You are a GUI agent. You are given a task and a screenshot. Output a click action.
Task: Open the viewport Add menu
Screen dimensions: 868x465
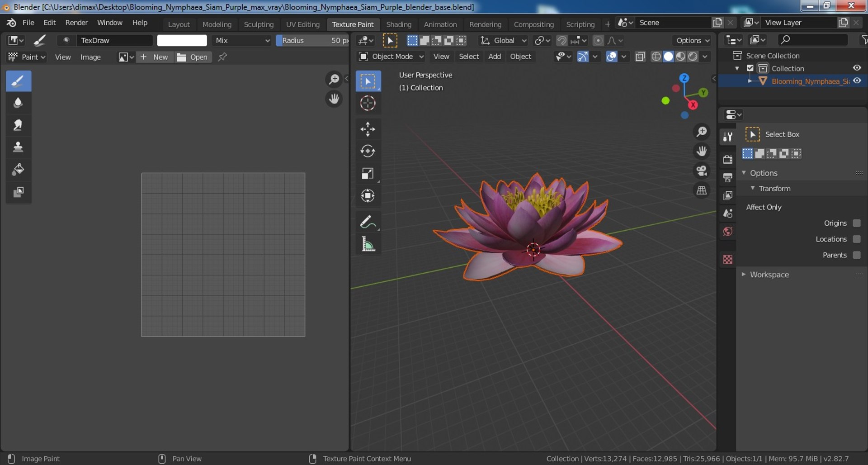pyautogui.click(x=495, y=57)
